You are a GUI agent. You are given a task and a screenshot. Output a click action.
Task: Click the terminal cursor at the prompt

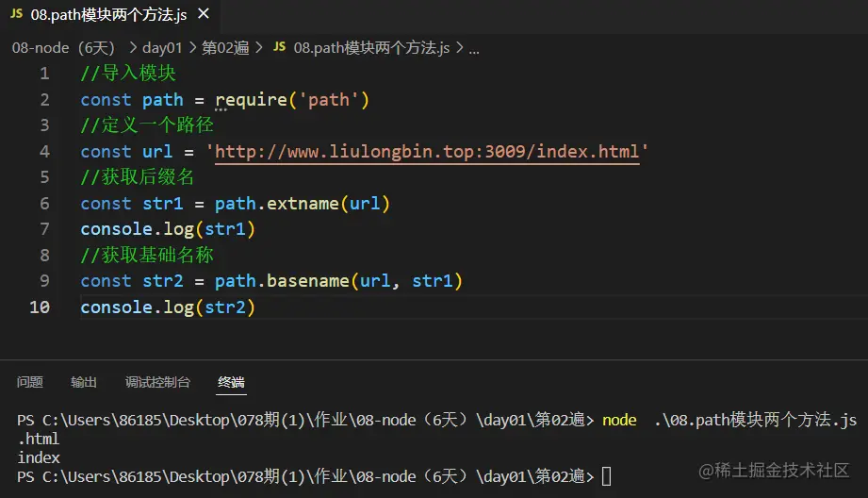pyautogui.click(x=607, y=476)
